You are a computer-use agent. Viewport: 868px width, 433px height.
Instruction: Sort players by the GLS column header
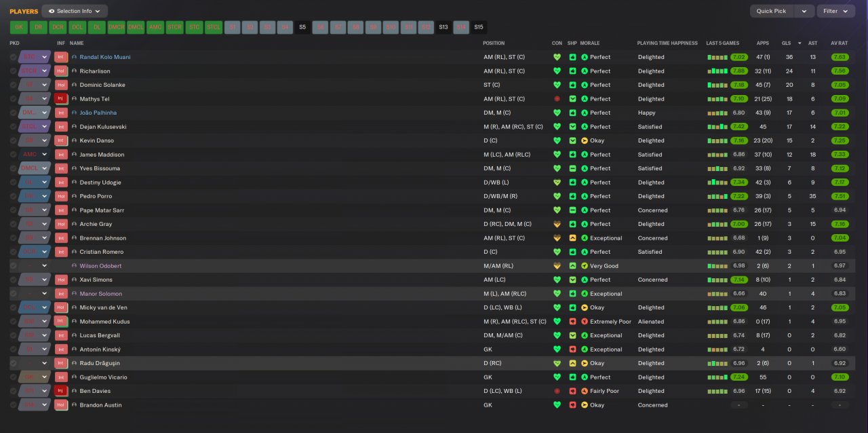point(787,43)
